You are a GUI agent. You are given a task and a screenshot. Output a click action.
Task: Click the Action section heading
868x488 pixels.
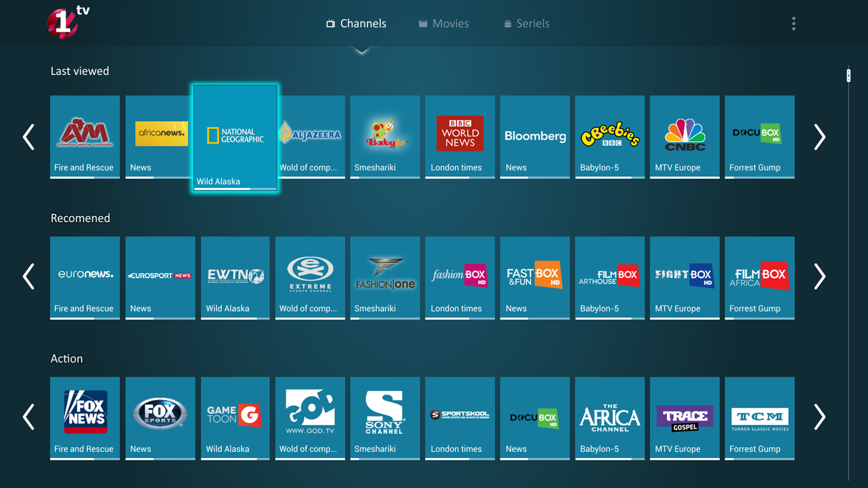(67, 358)
